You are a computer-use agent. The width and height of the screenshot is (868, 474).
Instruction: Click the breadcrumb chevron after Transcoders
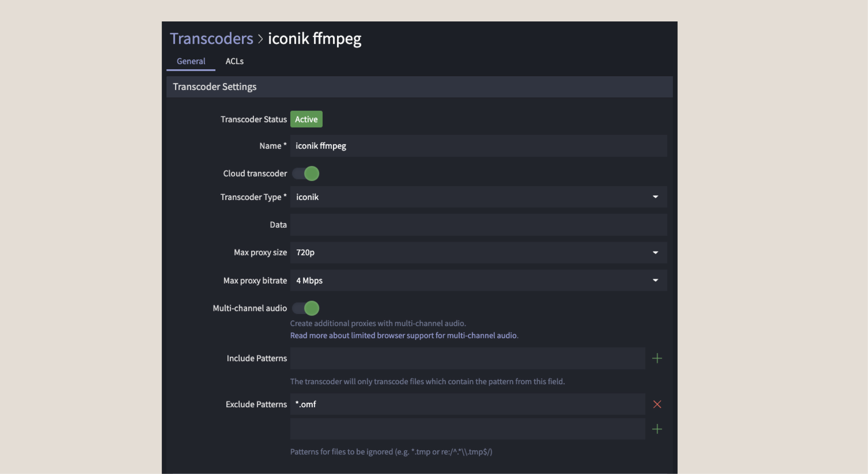pyautogui.click(x=260, y=39)
